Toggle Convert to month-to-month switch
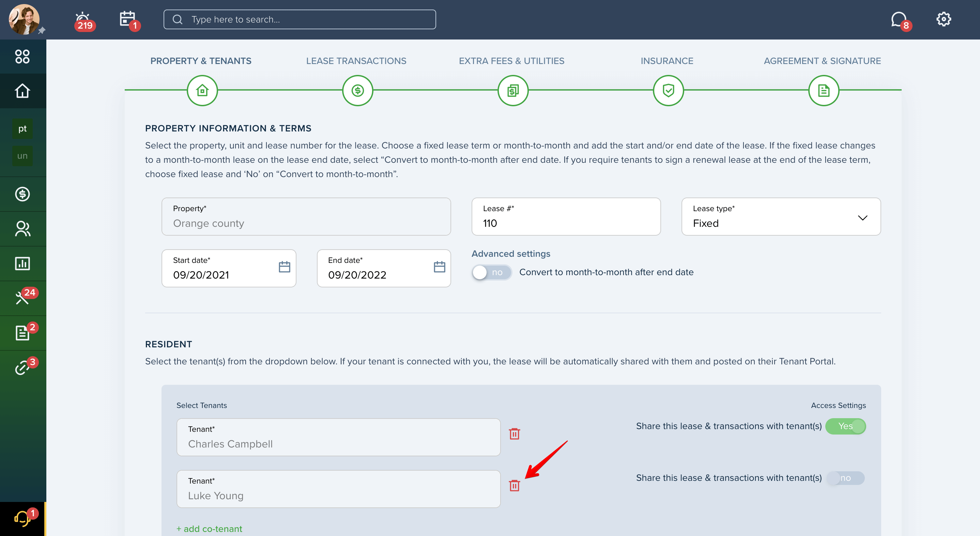Screen dimensions: 980x536 point(491,272)
